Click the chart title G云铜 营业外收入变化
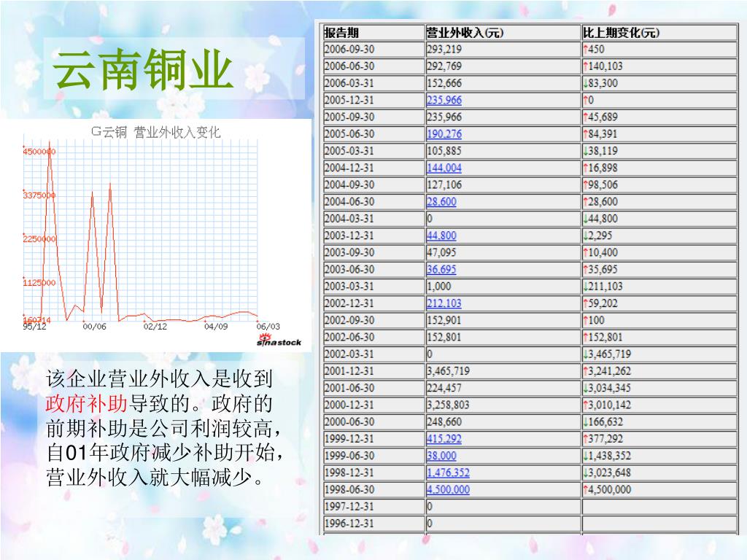This screenshot has height=560, width=747. [156, 132]
